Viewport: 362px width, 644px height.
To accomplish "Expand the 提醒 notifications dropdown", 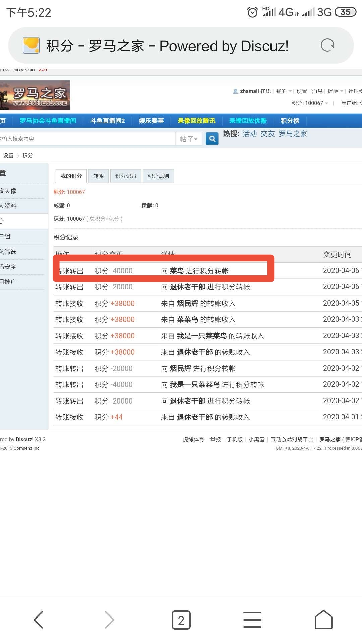I will 335,91.
